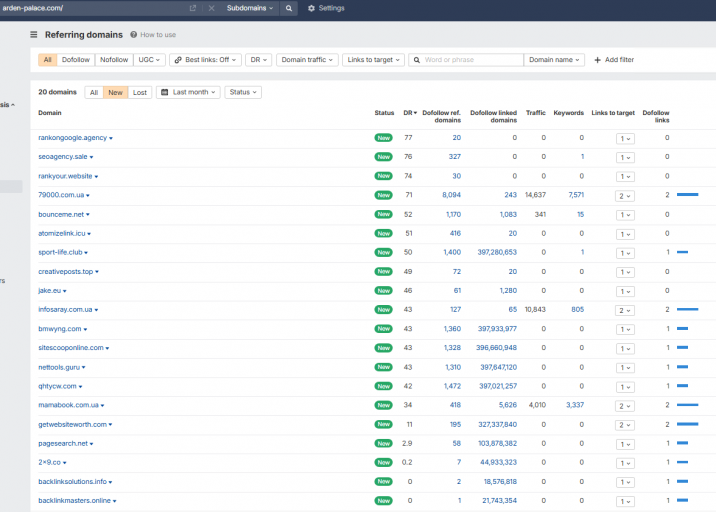
Task: Click dofollow ref. domains value 8,094
Action: point(451,195)
